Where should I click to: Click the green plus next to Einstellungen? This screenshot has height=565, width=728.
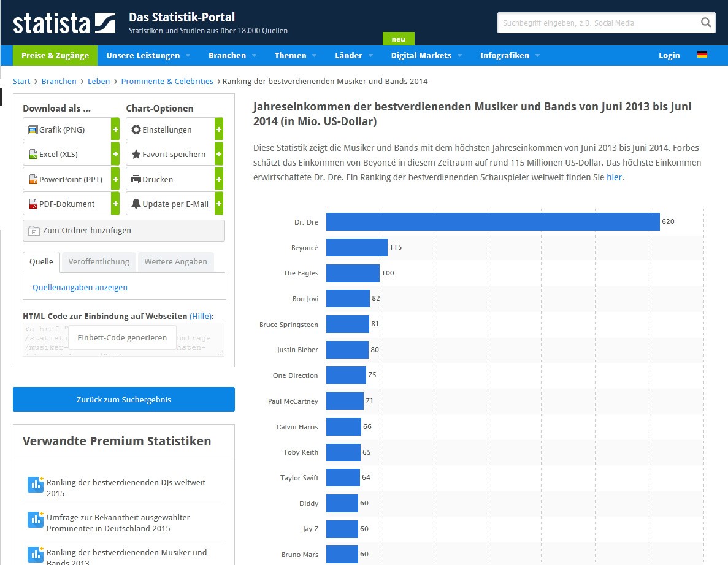(x=219, y=129)
